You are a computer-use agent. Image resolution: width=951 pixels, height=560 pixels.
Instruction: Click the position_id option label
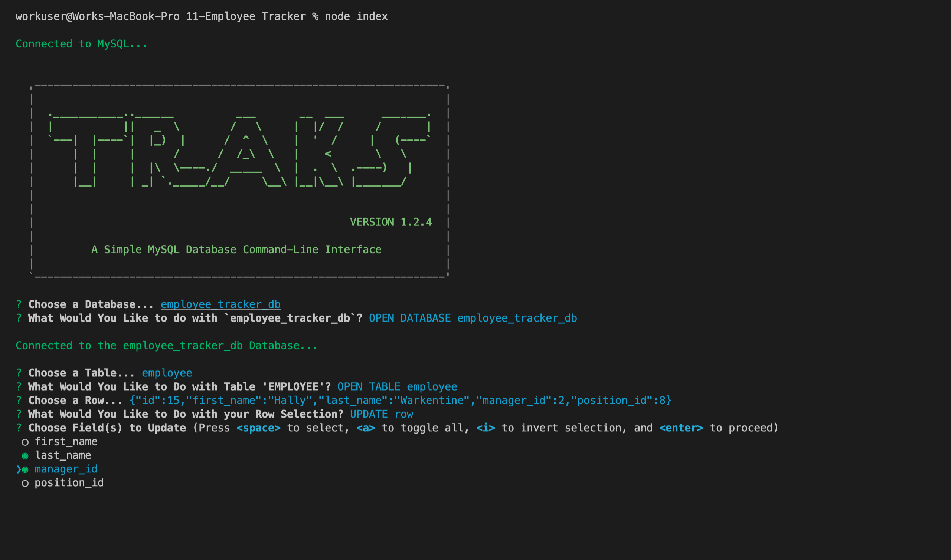point(69,482)
